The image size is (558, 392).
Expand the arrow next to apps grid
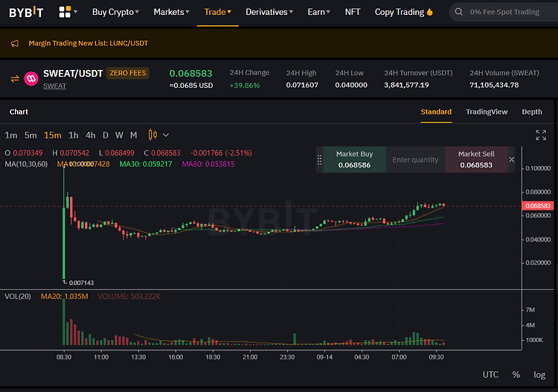pyautogui.click(x=75, y=12)
